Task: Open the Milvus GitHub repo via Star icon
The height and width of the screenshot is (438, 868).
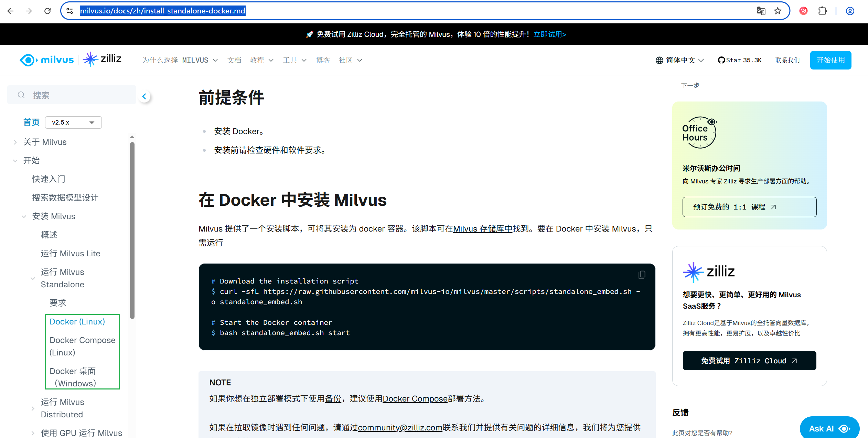Action: click(x=721, y=60)
